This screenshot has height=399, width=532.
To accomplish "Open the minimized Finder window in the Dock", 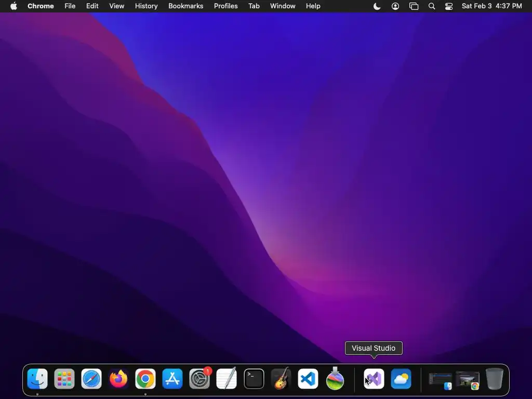I will coord(441,380).
